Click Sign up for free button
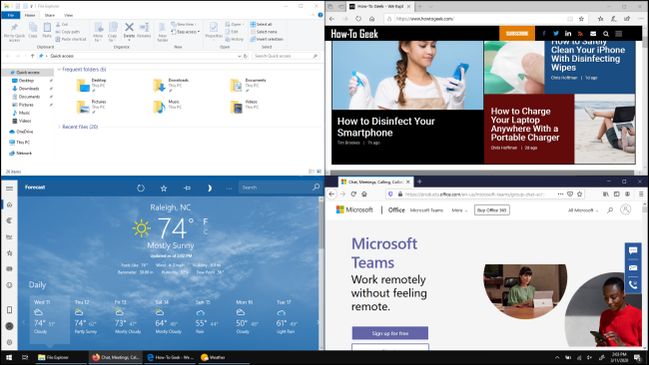This screenshot has height=365, width=649. pyautogui.click(x=390, y=333)
